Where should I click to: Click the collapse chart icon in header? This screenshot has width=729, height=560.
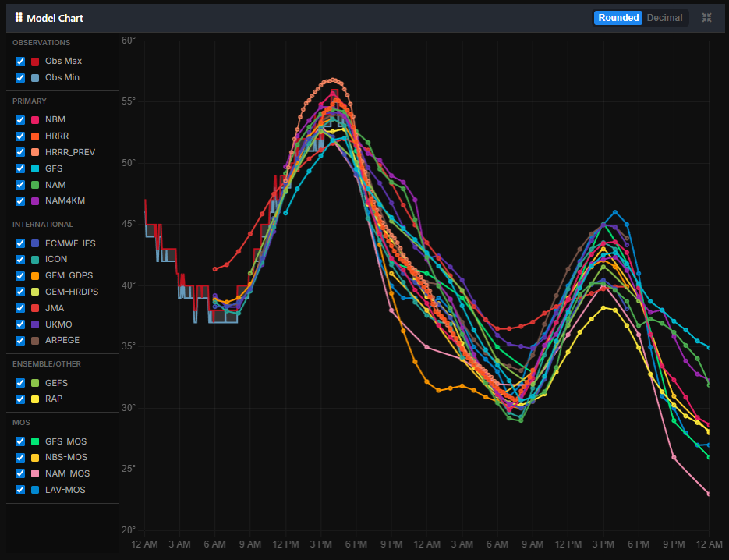pyautogui.click(x=706, y=17)
